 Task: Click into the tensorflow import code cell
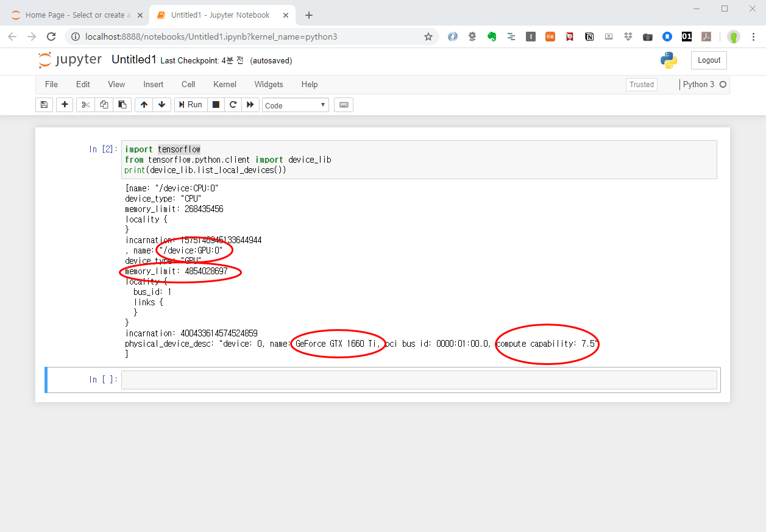click(x=419, y=160)
